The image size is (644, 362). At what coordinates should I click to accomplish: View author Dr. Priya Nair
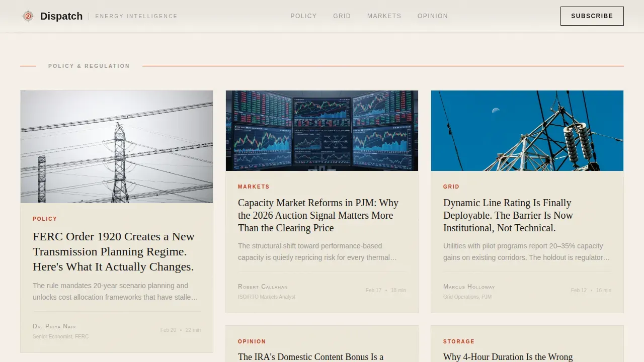(x=54, y=326)
